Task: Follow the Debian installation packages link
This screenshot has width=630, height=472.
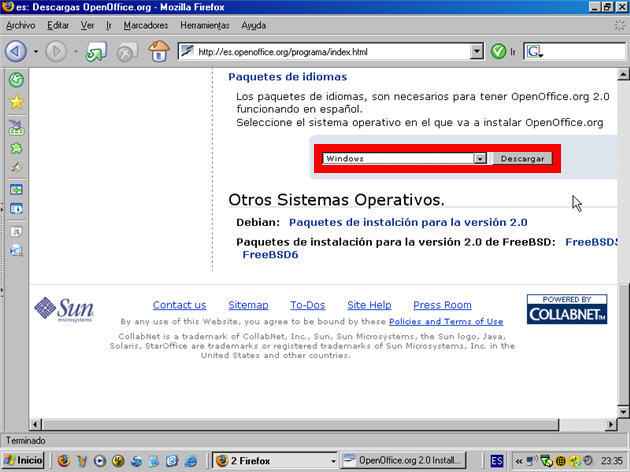Action: point(407,222)
